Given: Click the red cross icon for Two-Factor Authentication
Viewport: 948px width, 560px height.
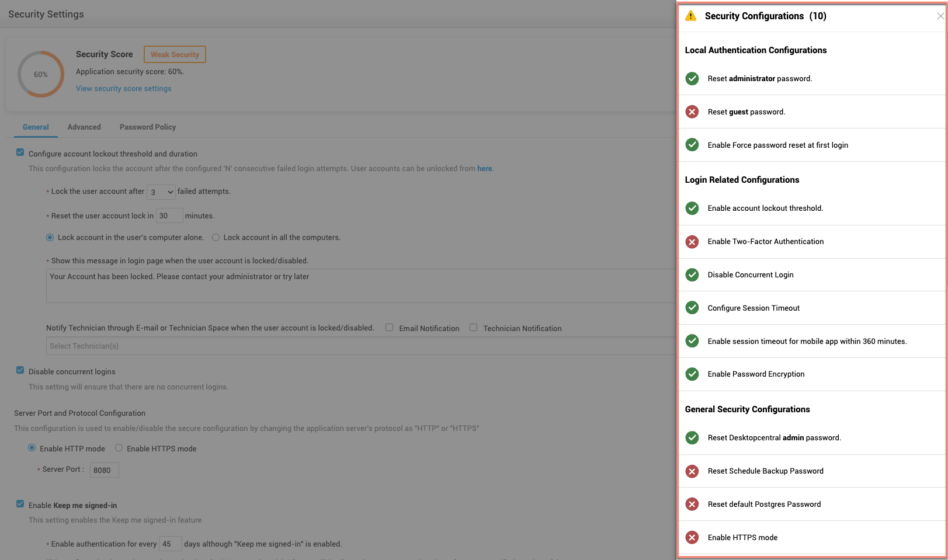Looking at the screenshot, I should [692, 242].
